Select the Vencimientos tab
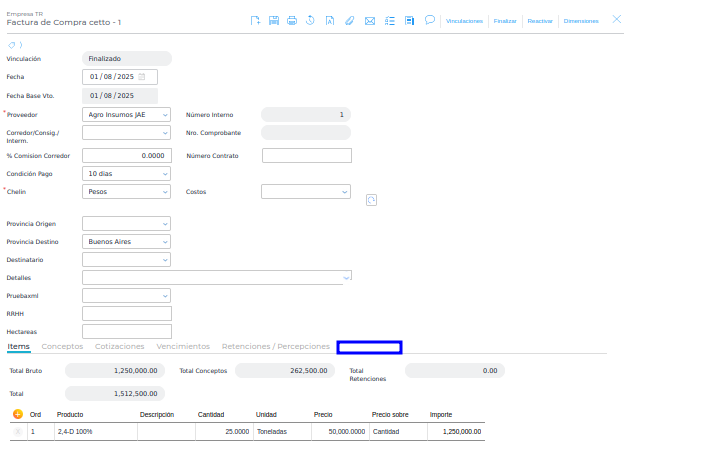This screenshot has height=449, width=713. point(183,347)
